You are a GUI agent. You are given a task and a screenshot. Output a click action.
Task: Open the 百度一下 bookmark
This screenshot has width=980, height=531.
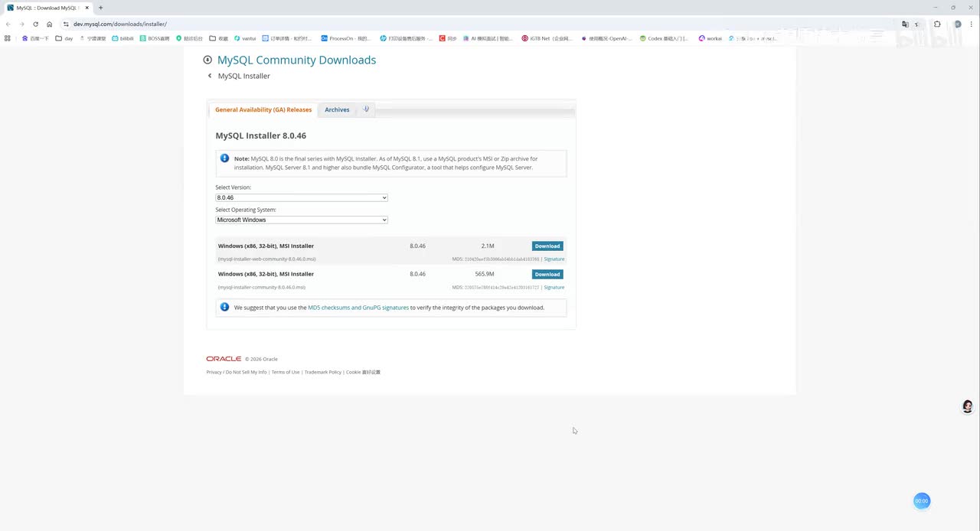(x=35, y=38)
